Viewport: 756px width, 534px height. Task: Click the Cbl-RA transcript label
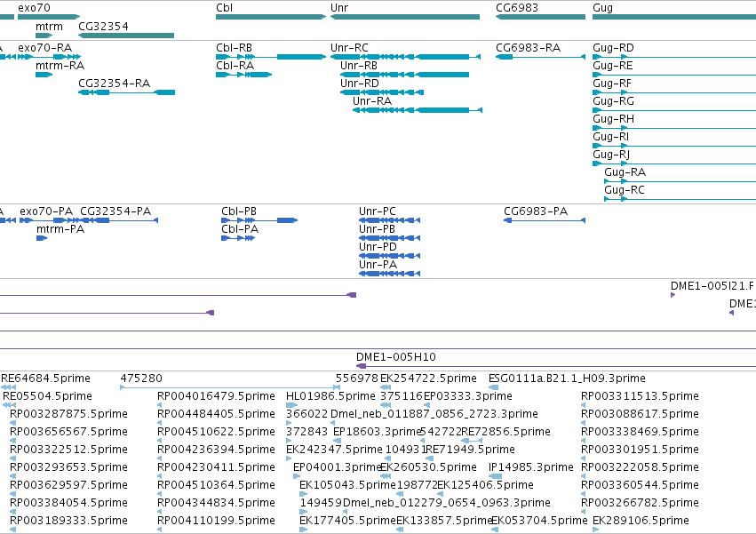tap(235, 66)
